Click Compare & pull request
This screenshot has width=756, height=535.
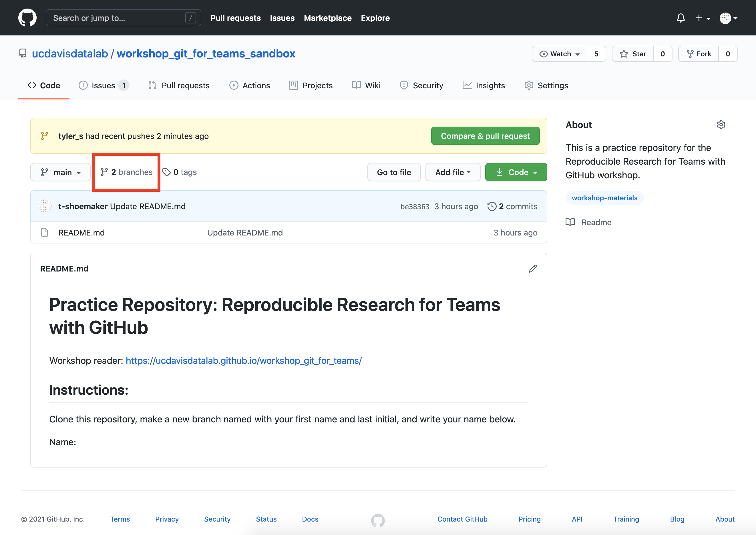click(x=485, y=136)
